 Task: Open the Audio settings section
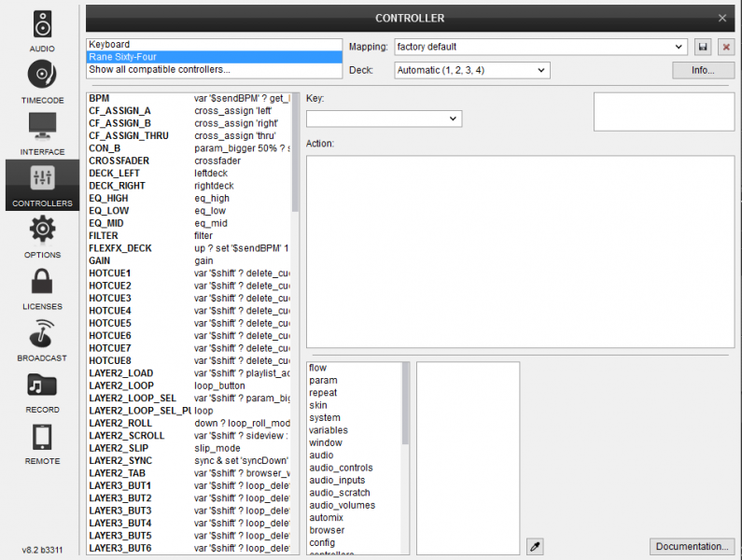coord(42,32)
